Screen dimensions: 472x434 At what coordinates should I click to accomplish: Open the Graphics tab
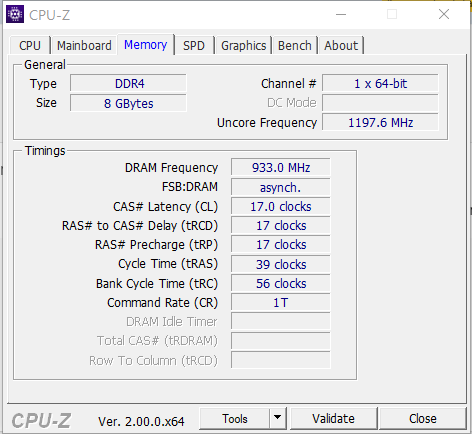(244, 45)
